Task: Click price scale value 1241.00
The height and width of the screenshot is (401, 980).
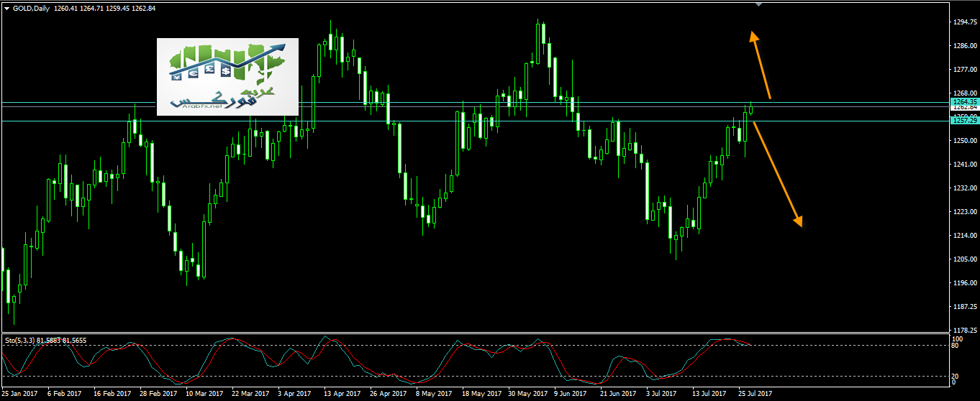Action: click(964, 165)
